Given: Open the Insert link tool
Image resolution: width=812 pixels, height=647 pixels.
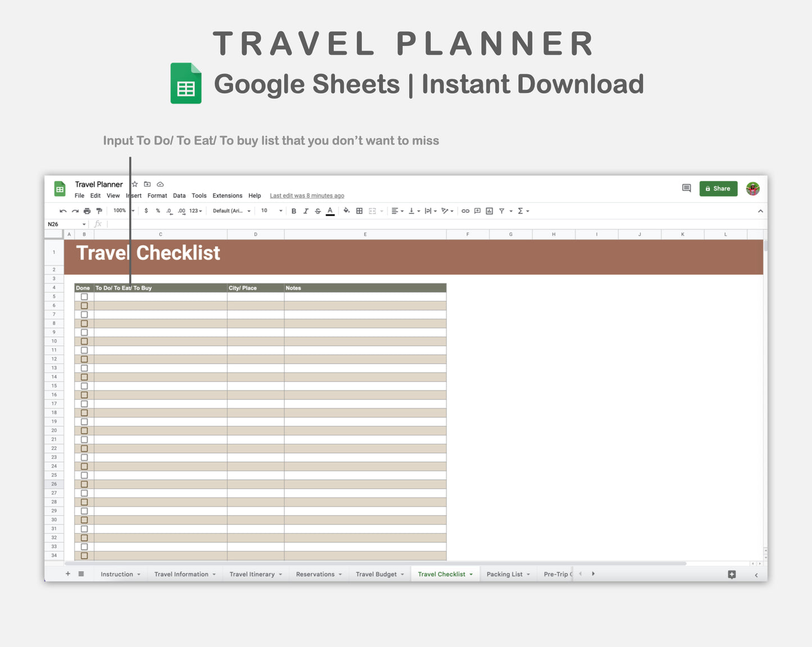Looking at the screenshot, I should point(465,211).
